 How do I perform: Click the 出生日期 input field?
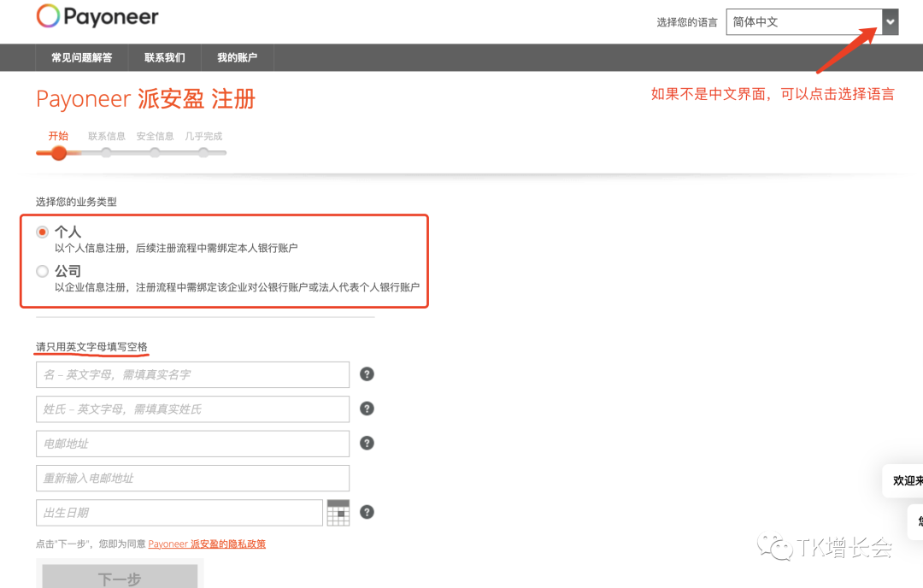tap(179, 513)
